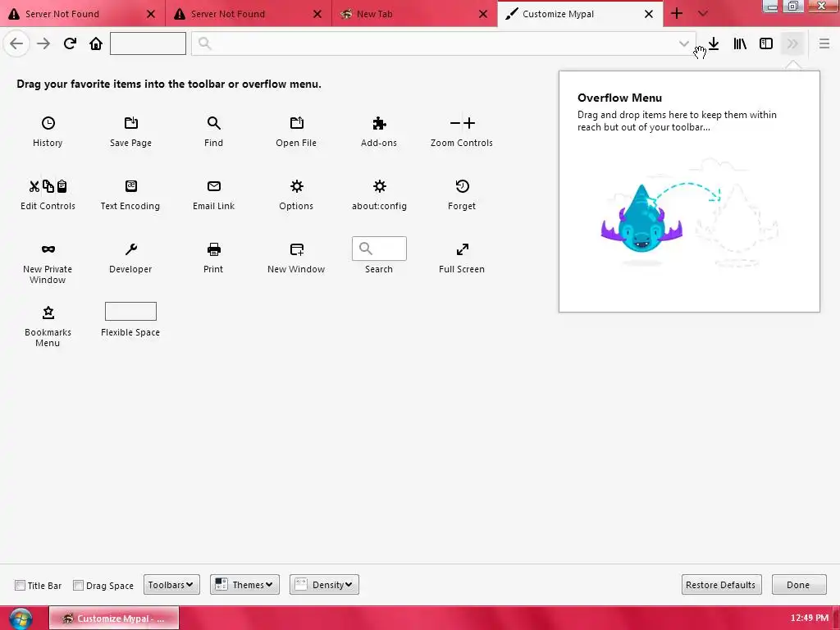Viewport: 840px width, 630px height.
Task: Click the 12:49 PM taskbar clock
Action: (810, 619)
